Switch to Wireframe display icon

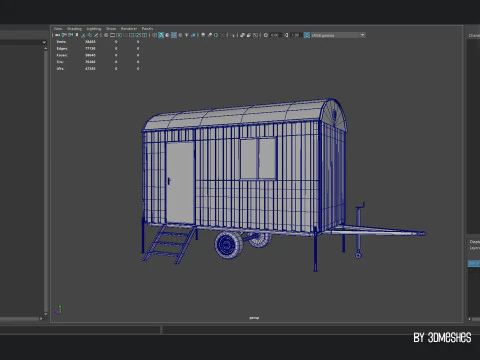click(x=154, y=35)
